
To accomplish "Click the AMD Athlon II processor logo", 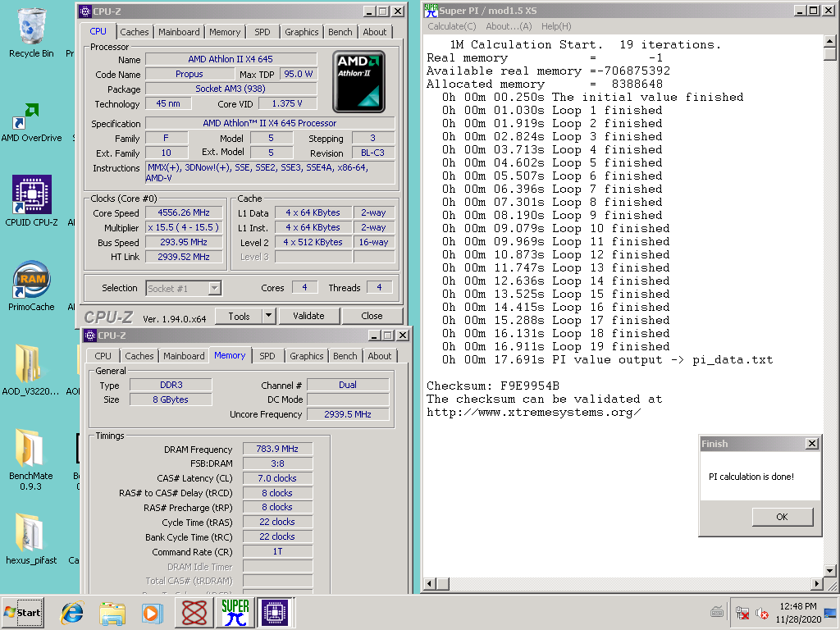I will click(358, 81).
